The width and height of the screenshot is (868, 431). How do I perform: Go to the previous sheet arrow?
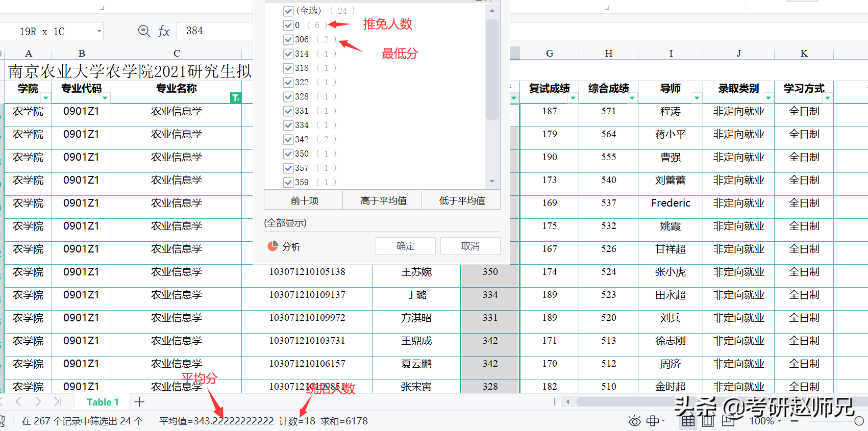click(x=18, y=401)
